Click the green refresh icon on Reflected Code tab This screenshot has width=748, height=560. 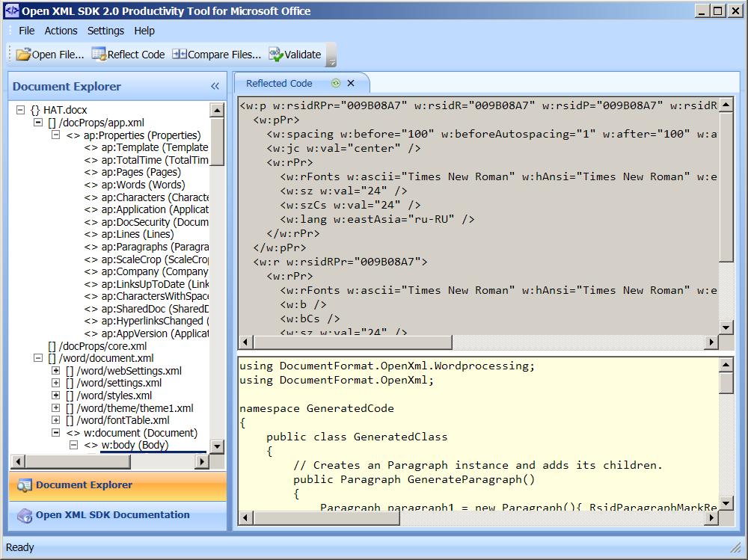pos(336,83)
